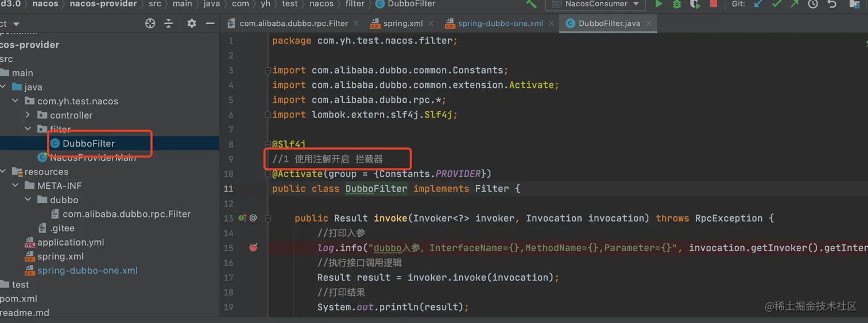Show Git history clock icon
The width and height of the screenshot is (868, 323).
[x=813, y=4]
